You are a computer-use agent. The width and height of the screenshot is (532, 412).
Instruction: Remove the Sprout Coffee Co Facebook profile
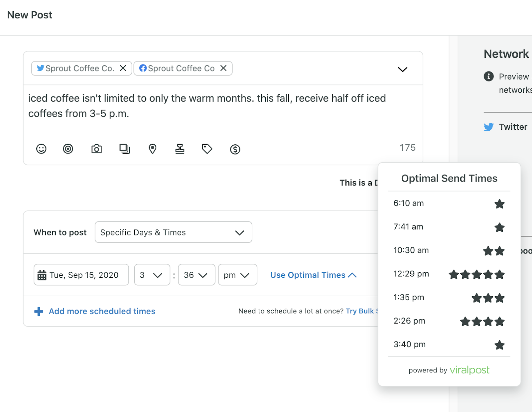click(x=224, y=68)
